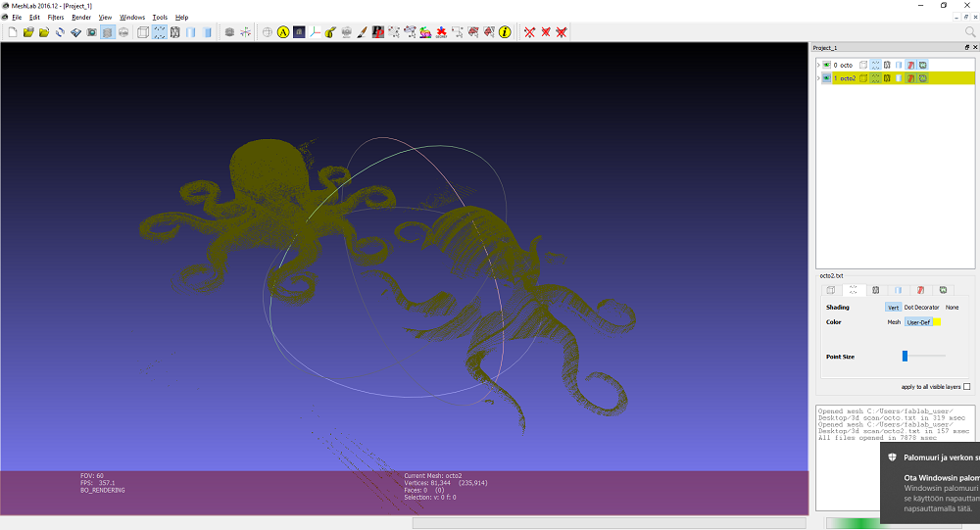Save snapshot camera icon

click(x=92, y=32)
